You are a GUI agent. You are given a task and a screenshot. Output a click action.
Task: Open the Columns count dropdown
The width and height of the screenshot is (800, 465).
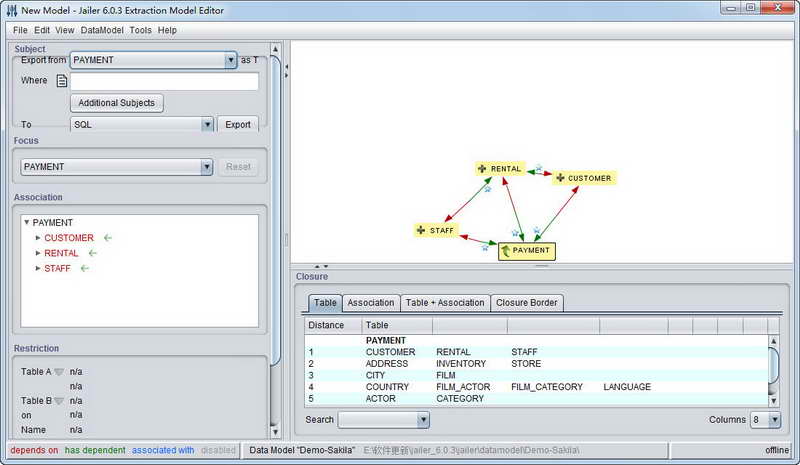pos(775,420)
